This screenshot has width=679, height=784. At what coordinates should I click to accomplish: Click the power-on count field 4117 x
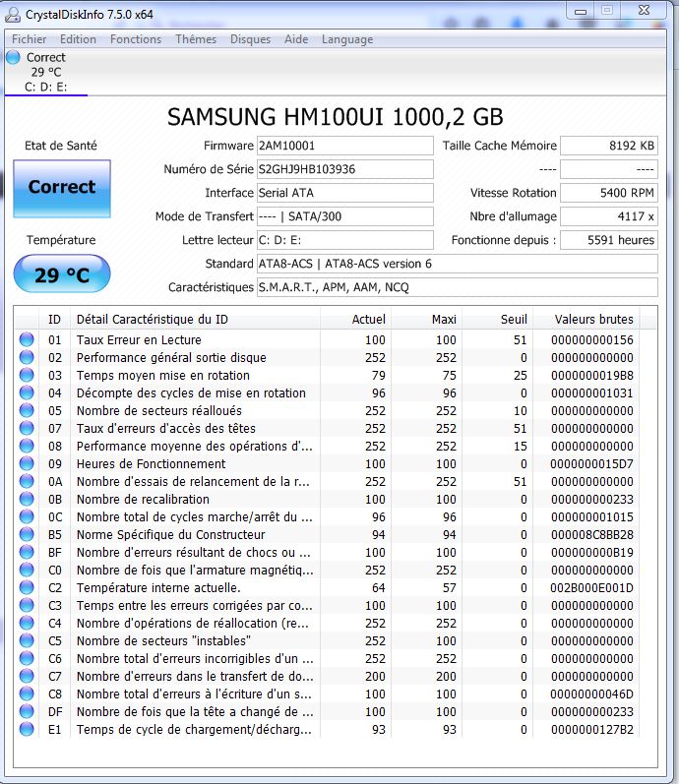click(608, 216)
